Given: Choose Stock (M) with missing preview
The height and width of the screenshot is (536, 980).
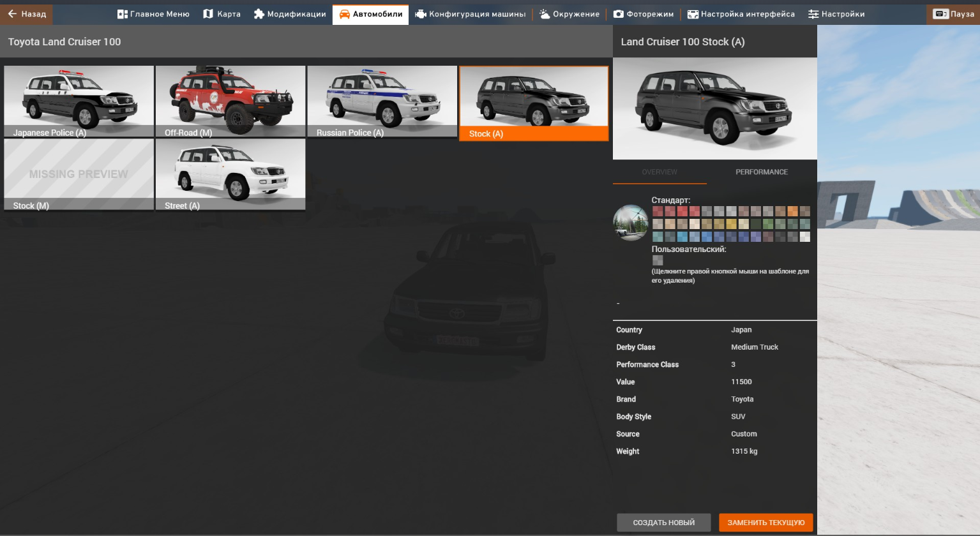Looking at the screenshot, I should click(x=79, y=174).
